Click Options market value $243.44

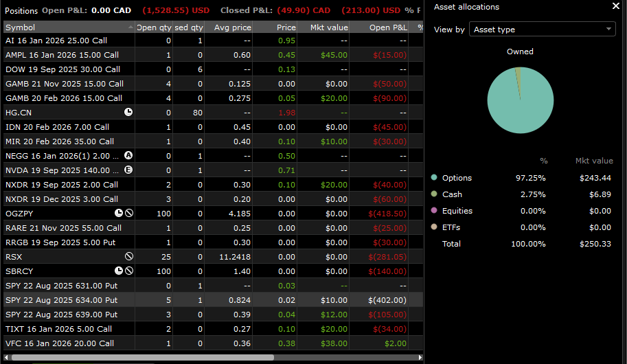tap(595, 178)
